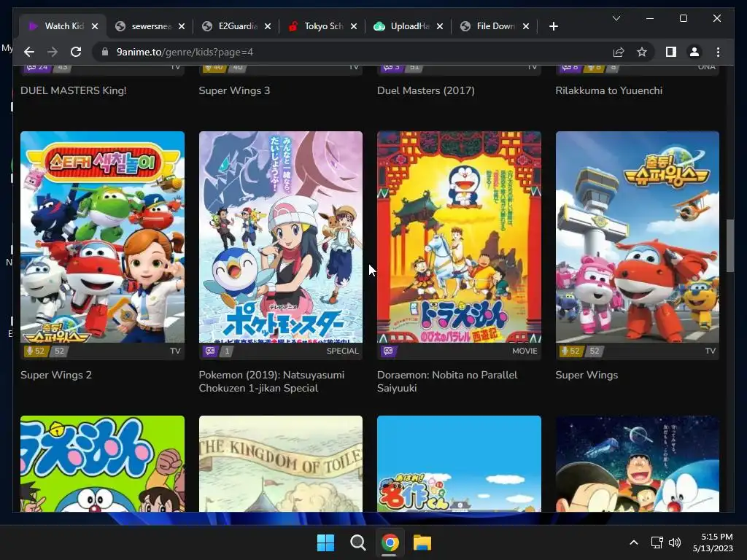Click the Super Wings poster with control tower
The height and width of the screenshot is (560, 747).
(638, 237)
